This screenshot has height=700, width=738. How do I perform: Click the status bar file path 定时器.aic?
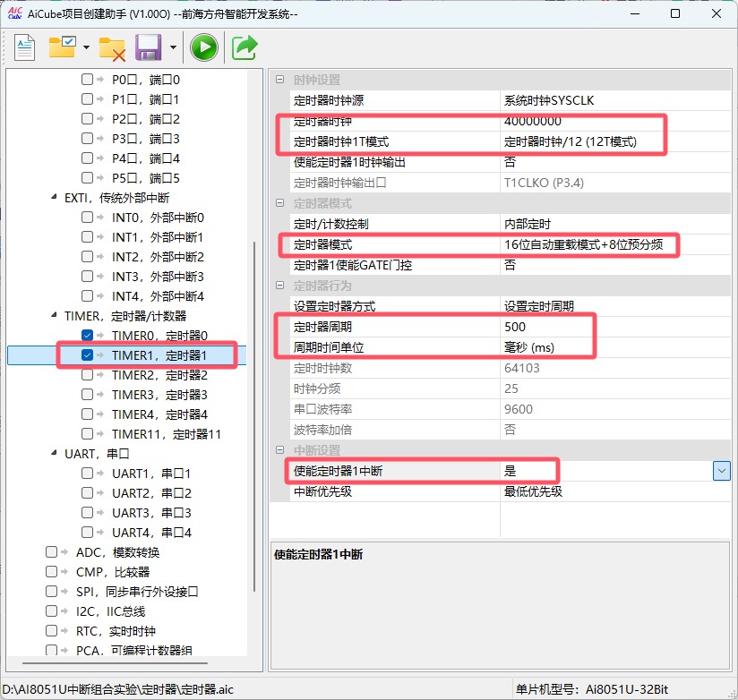[x=117, y=689]
